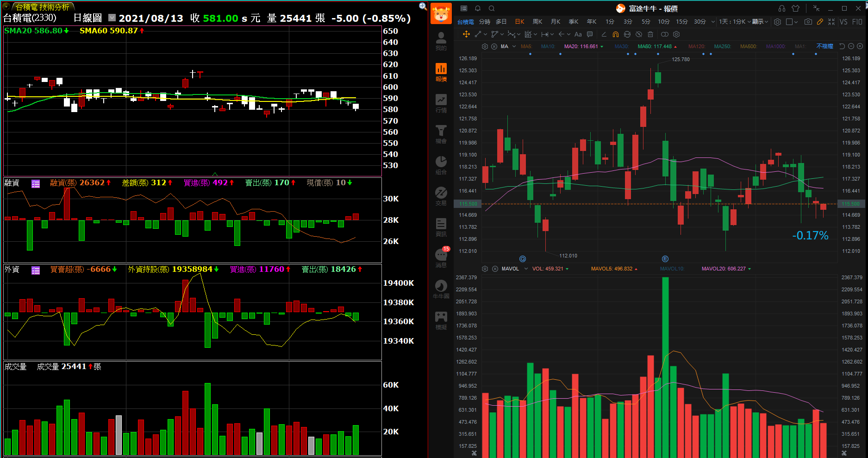Image resolution: width=868 pixels, height=458 pixels.
Task: Select the comment bubble annotation tool
Action: pyautogui.click(x=590, y=34)
